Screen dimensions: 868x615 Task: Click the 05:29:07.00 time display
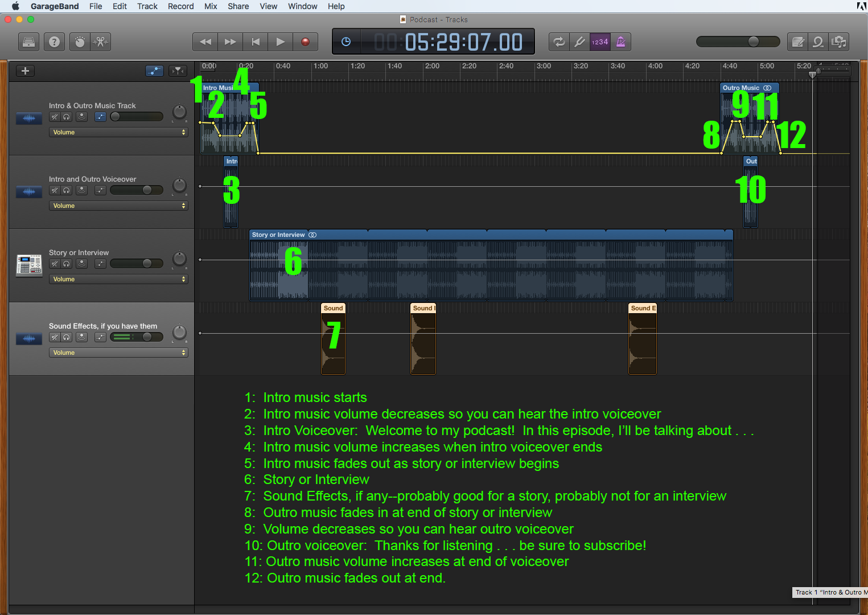pyautogui.click(x=464, y=42)
